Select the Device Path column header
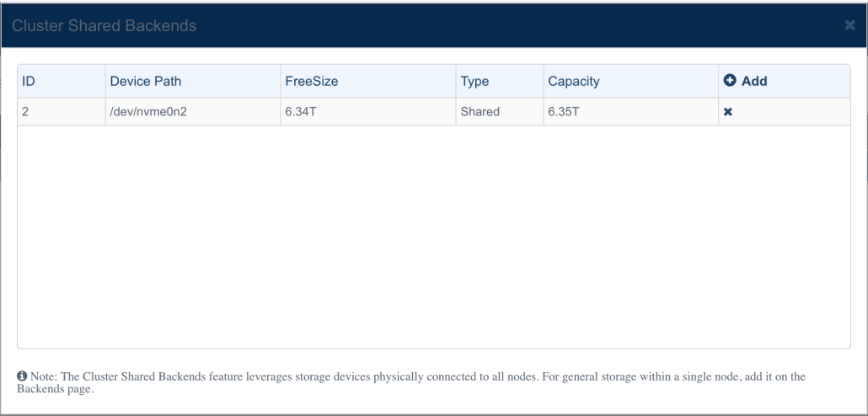This screenshot has width=868, height=416. point(193,82)
